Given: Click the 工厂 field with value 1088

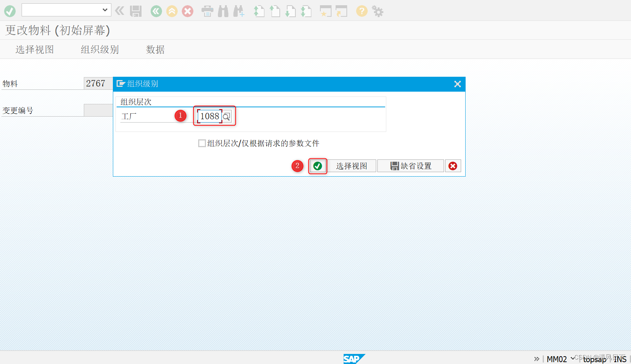Looking at the screenshot, I should point(210,116).
